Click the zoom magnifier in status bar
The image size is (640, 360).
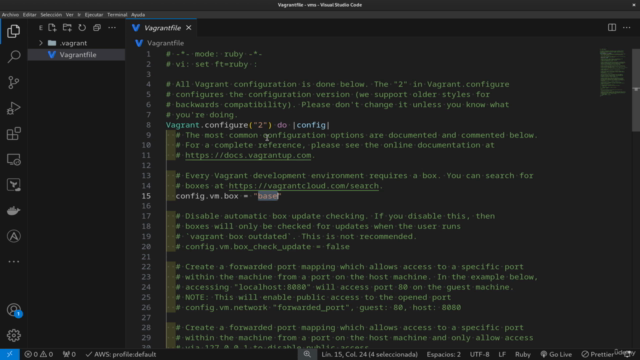click(307, 354)
